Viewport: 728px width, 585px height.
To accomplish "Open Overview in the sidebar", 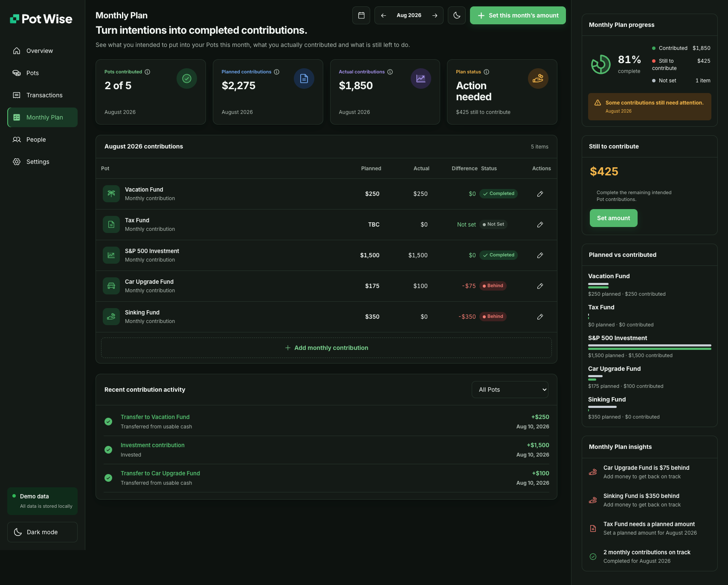I will tap(42, 51).
